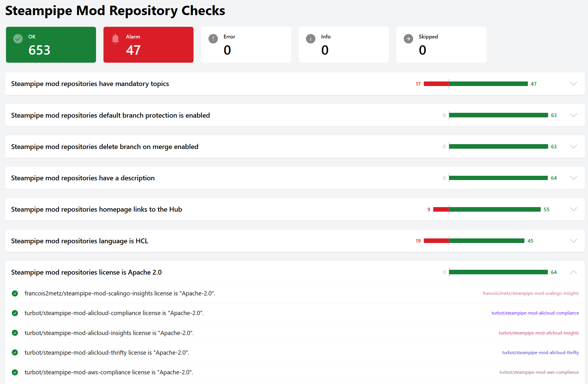Viewport: 588px width, 384px height.
Task: Open the Error 0 summary card
Action: point(246,45)
